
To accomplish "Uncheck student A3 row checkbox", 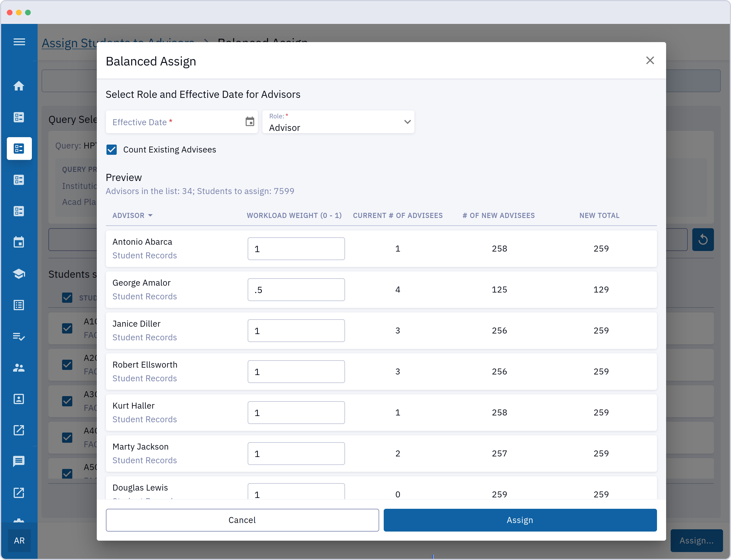I will click(x=67, y=401).
